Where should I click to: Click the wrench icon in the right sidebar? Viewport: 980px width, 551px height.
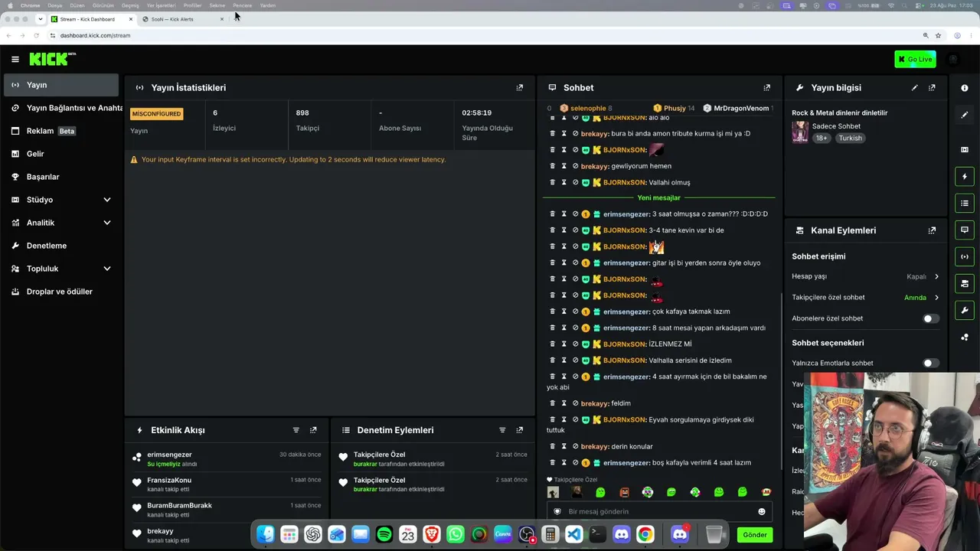964,310
